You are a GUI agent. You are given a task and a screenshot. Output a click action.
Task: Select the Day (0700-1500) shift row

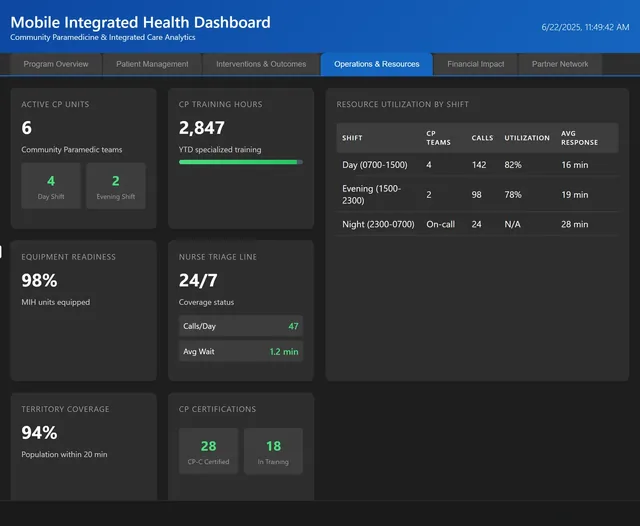pos(477,165)
